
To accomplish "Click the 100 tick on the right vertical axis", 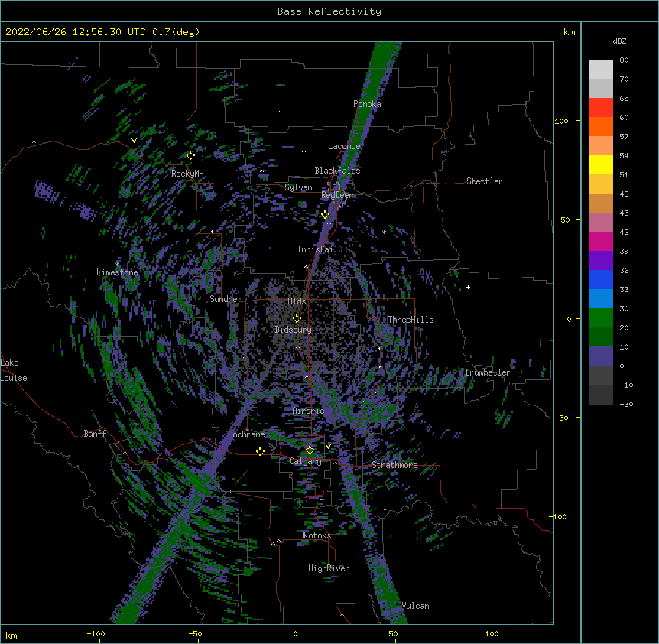I will point(561,121).
